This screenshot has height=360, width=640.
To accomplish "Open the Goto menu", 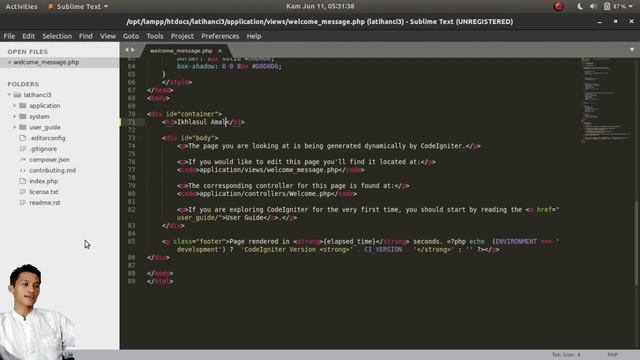I will 131,36.
